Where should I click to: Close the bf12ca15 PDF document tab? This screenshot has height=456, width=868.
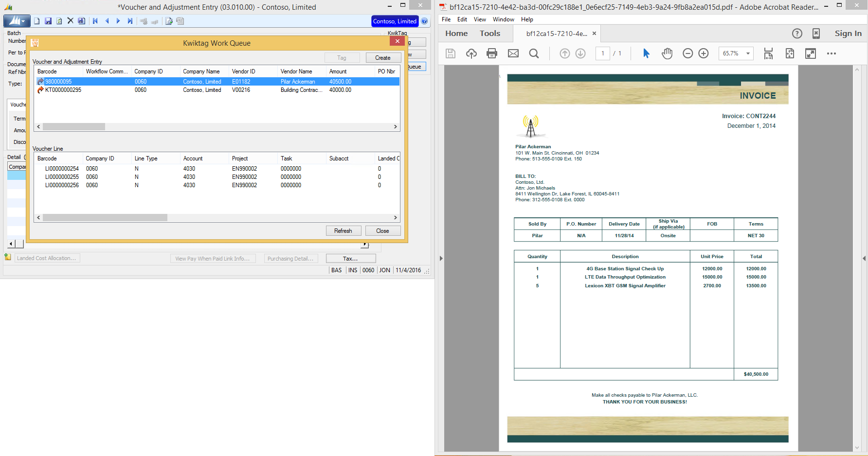point(594,34)
